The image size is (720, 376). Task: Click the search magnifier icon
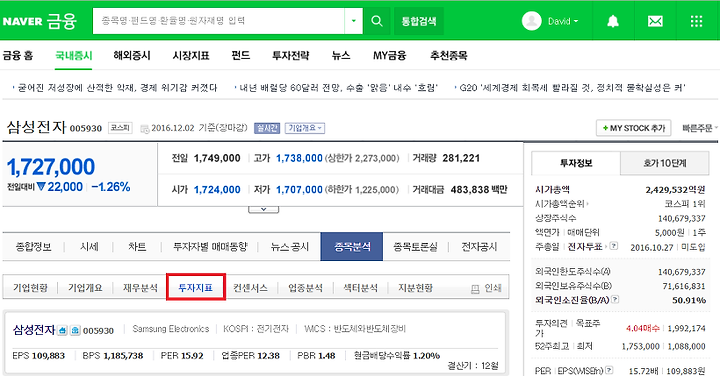click(x=377, y=21)
